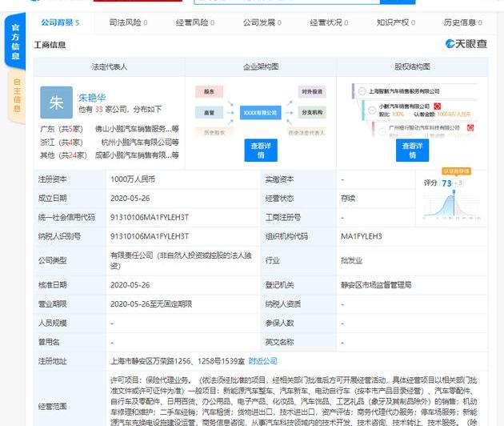Click the orange tag above the score
504x426 pixels.
tap(457, 171)
